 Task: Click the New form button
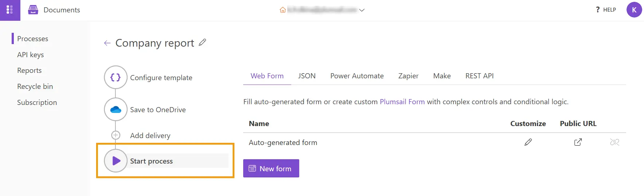(271, 168)
